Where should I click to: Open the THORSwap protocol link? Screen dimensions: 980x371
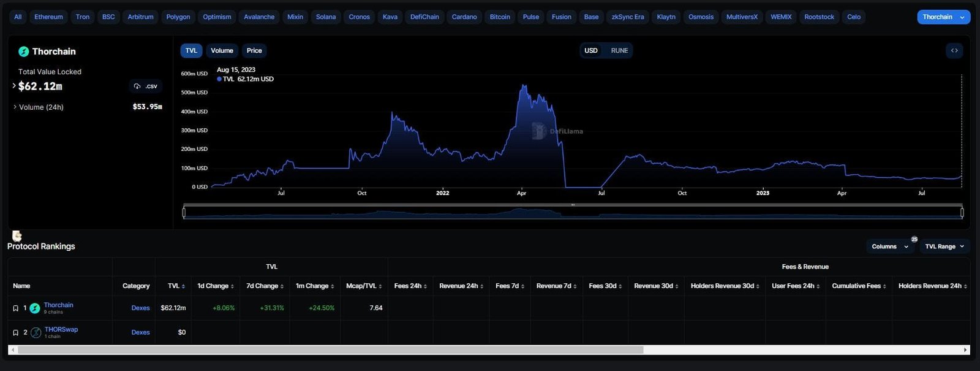(61, 329)
